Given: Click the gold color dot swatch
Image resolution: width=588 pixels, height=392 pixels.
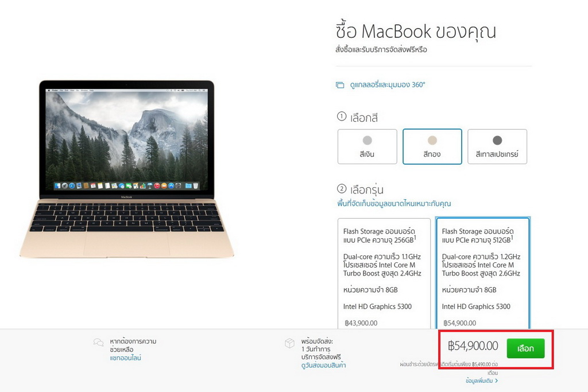Looking at the screenshot, I should pyautogui.click(x=432, y=140).
